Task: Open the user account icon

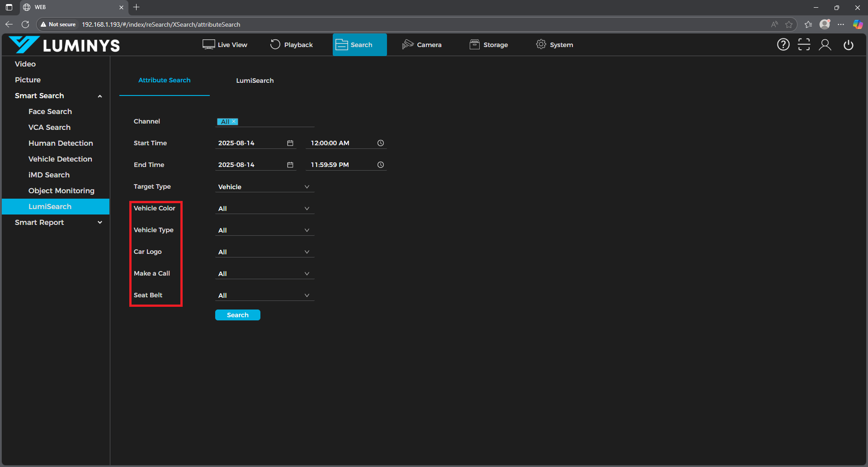Action: tap(825, 44)
